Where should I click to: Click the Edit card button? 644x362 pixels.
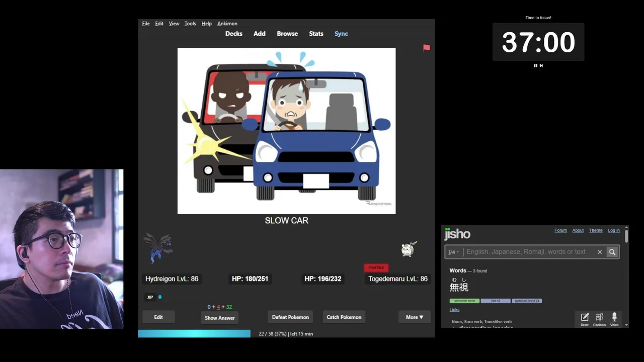(158, 317)
